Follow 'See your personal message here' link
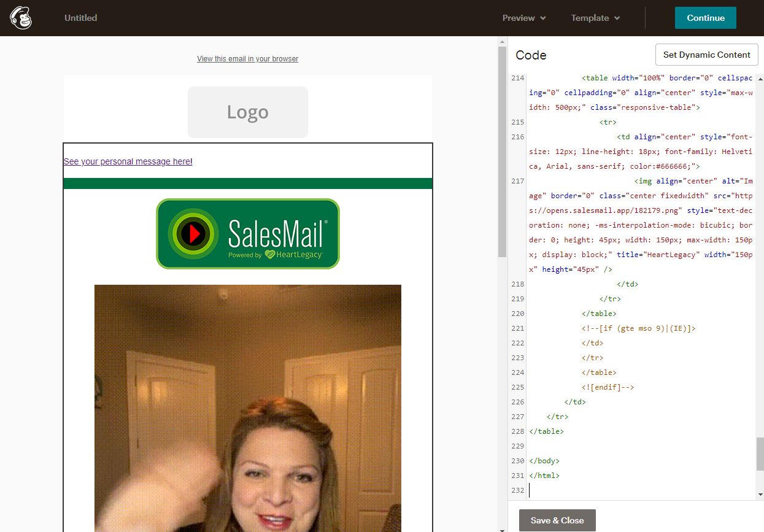This screenshot has height=532, width=764. [127, 161]
